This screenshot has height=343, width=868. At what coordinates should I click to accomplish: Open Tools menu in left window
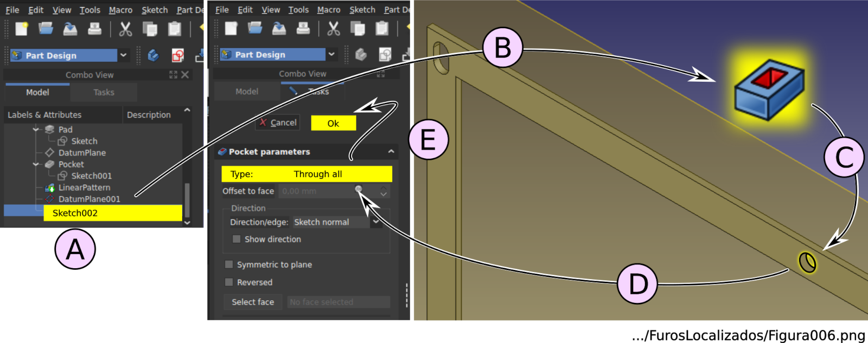point(90,10)
